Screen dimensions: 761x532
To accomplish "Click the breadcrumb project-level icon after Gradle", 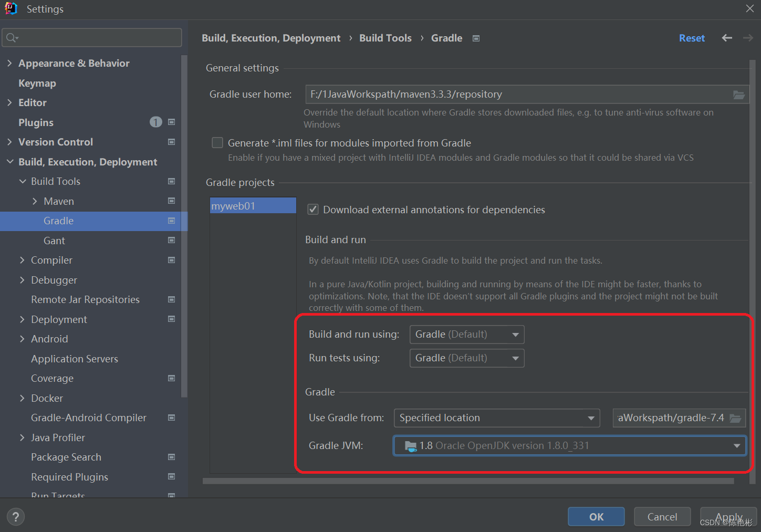I will (x=476, y=38).
